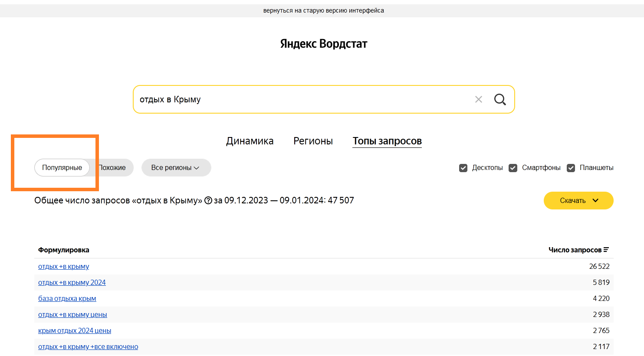Select the 26 522 request count
Screen dimensions: 644x356
[x=599, y=266]
